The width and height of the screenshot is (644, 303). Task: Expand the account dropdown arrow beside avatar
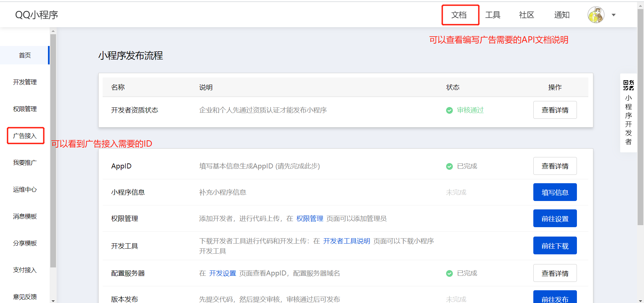(x=613, y=15)
